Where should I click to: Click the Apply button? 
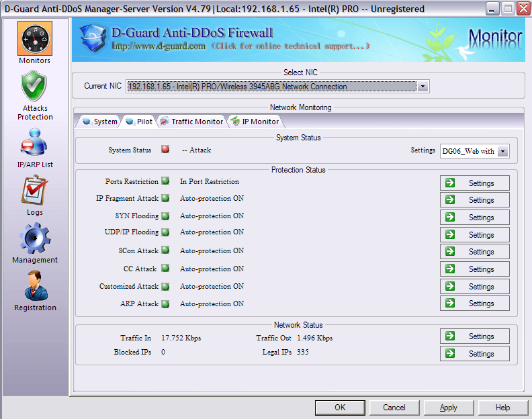pos(449,408)
